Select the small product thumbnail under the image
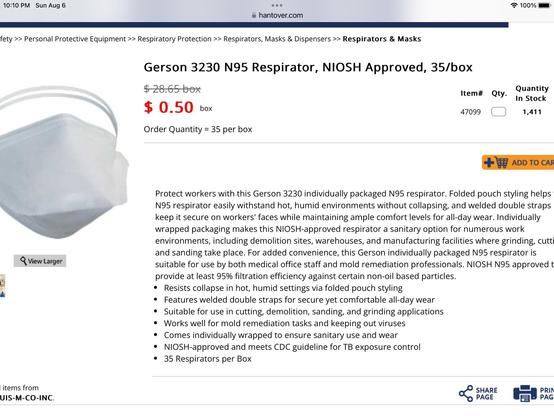Screen dimensions: 554x416 click(x=2, y=286)
